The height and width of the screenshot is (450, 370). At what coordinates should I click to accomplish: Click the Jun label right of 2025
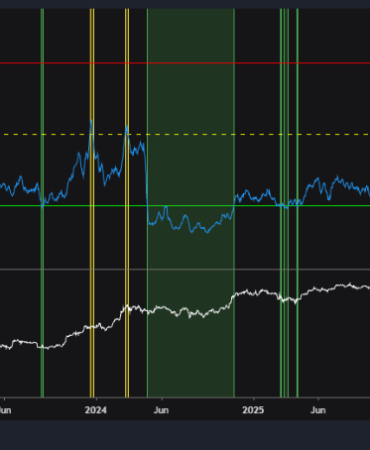pyautogui.click(x=318, y=410)
